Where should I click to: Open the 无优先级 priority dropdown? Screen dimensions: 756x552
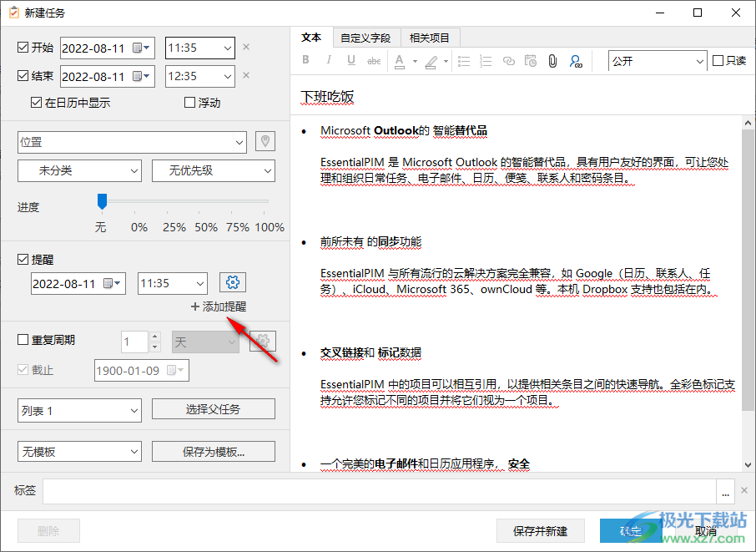point(214,171)
